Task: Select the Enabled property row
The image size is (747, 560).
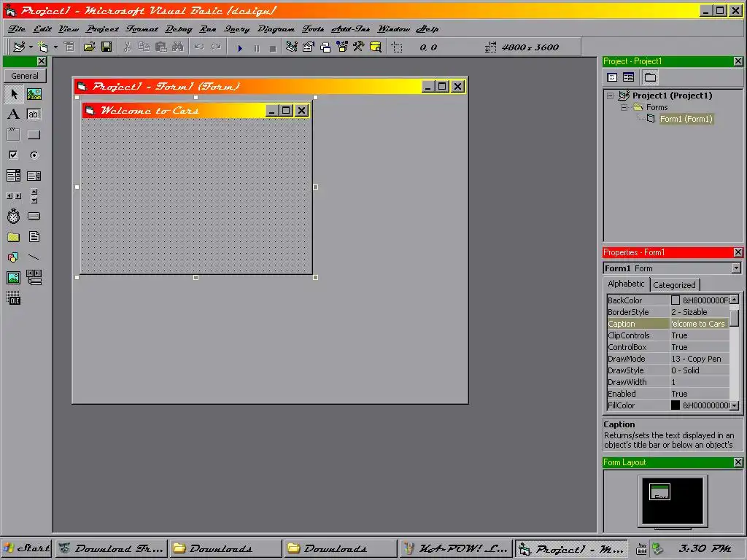Action: tap(668, 394)
